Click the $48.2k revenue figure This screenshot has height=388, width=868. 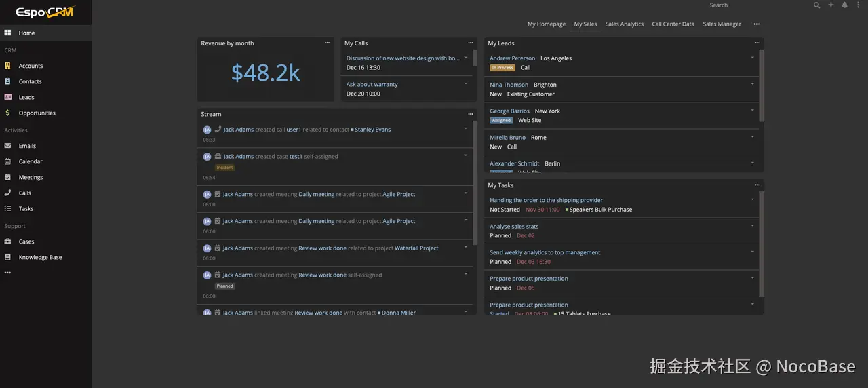266,73
